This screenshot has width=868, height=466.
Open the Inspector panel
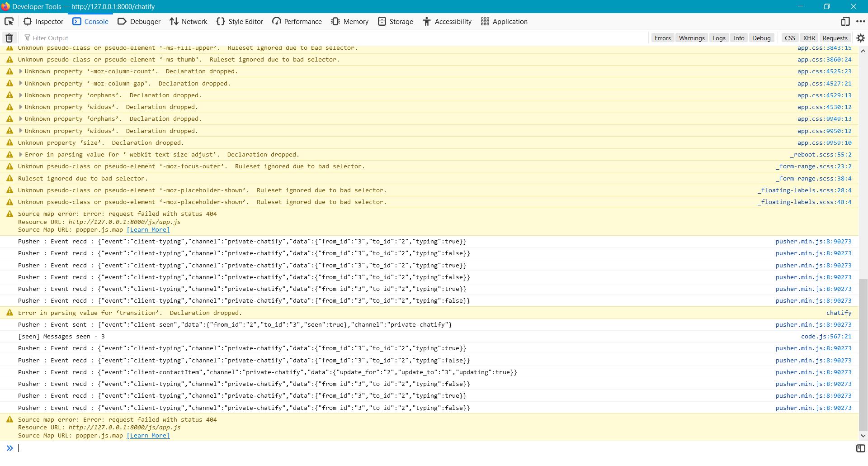tap(43, 21)
